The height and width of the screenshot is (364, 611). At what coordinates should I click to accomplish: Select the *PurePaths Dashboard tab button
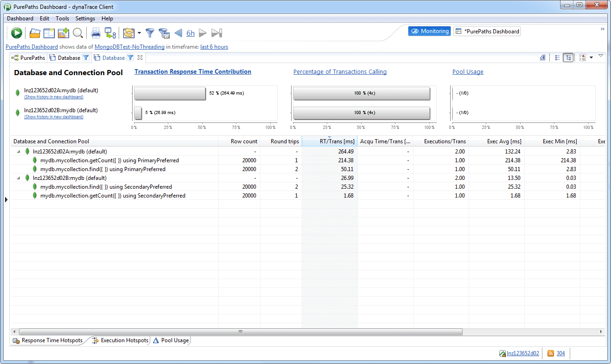[487, 31]
